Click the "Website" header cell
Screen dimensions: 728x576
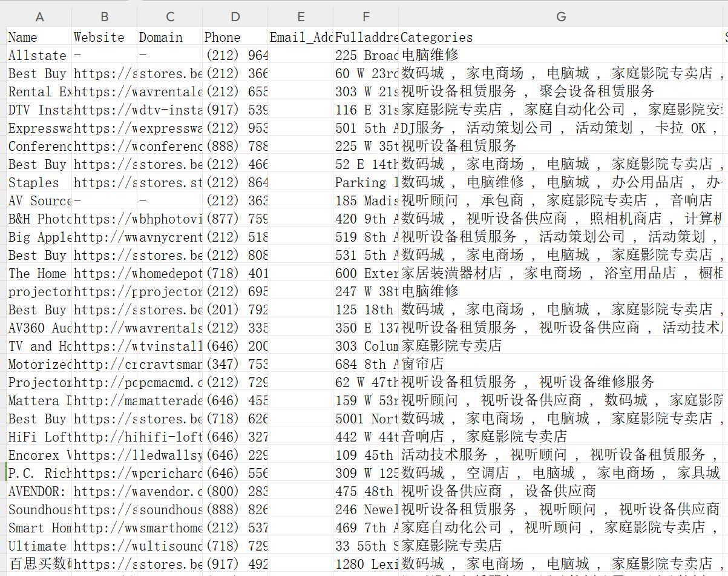tap(105, 37)
